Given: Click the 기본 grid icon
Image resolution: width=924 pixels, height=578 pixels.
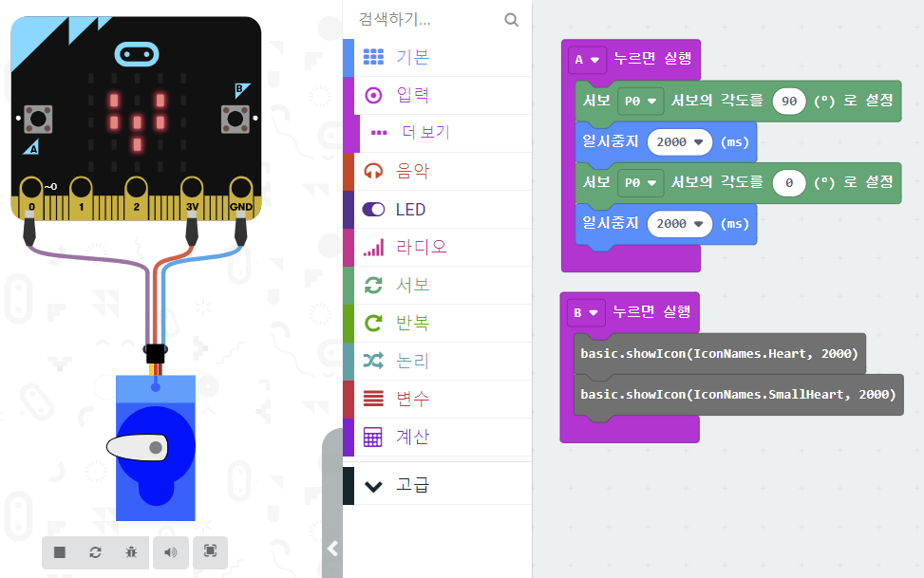Looking at the screenshot, I should 373,57.
